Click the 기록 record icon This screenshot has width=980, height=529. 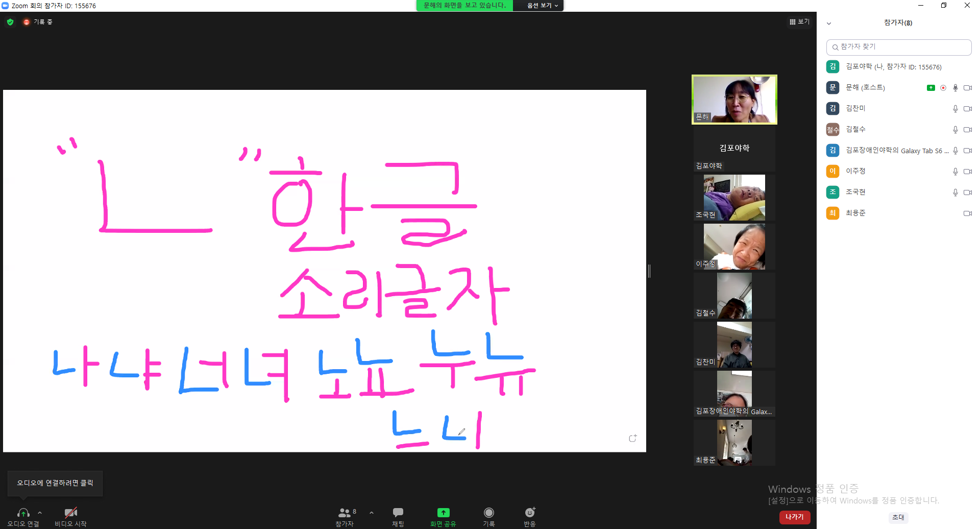(489, 512)
